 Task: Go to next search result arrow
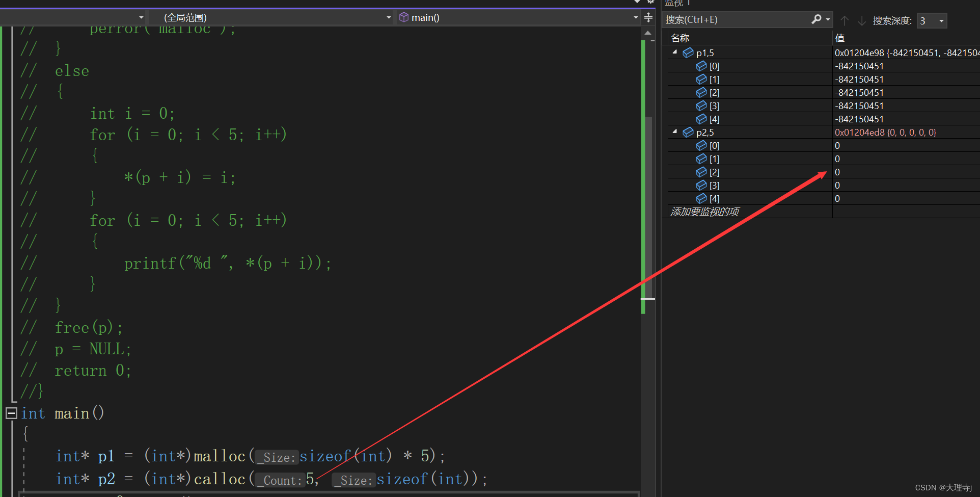pyautogui.click(x=862, y=20)
